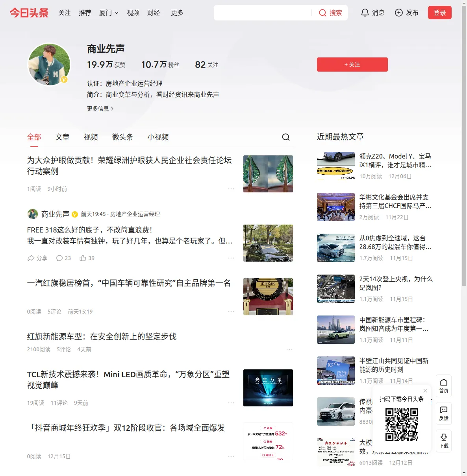
Task: Open hot article 从0焦虑到全速域
Action: coord(395,242)
